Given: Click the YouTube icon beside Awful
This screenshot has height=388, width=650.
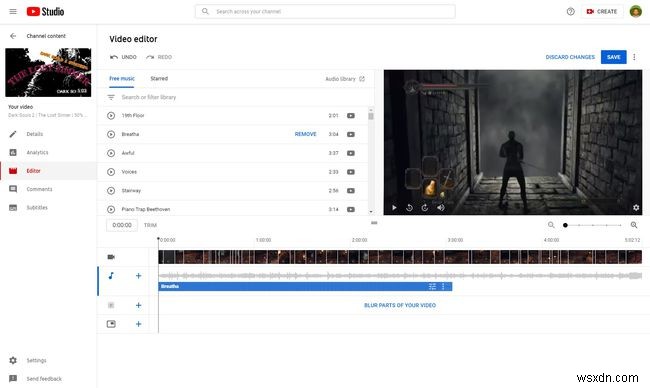Looking at the screenshot, I should 351,153.
